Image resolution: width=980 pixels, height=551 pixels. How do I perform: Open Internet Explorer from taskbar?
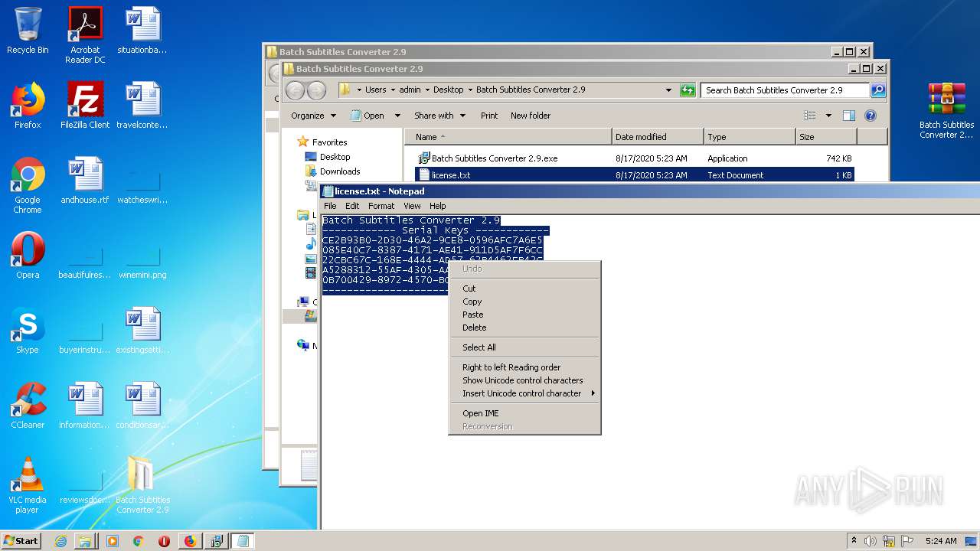click(60, 541)
